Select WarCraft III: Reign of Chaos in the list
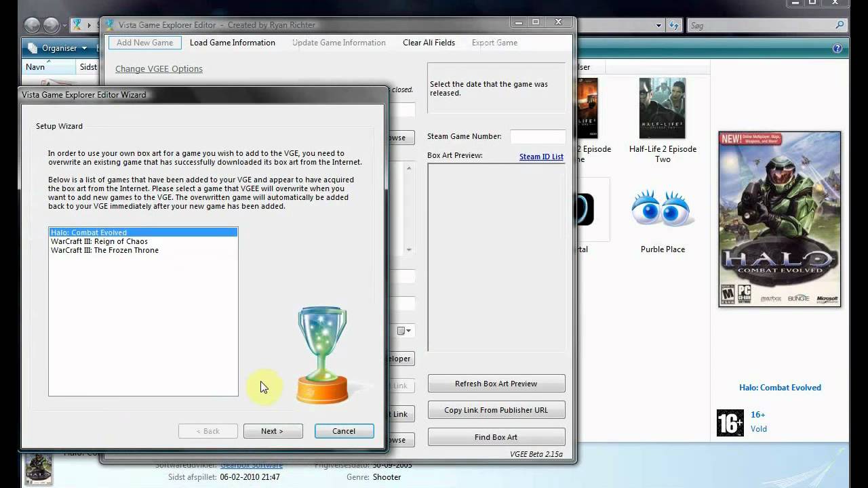This screenshot has height=488, width=868. coord(99,241)
